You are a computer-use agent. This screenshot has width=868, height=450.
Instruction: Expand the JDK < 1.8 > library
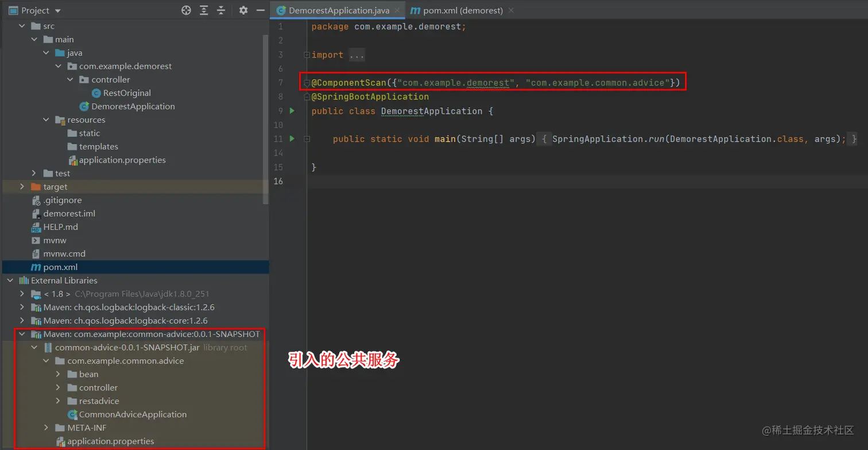tap(22, 294)
